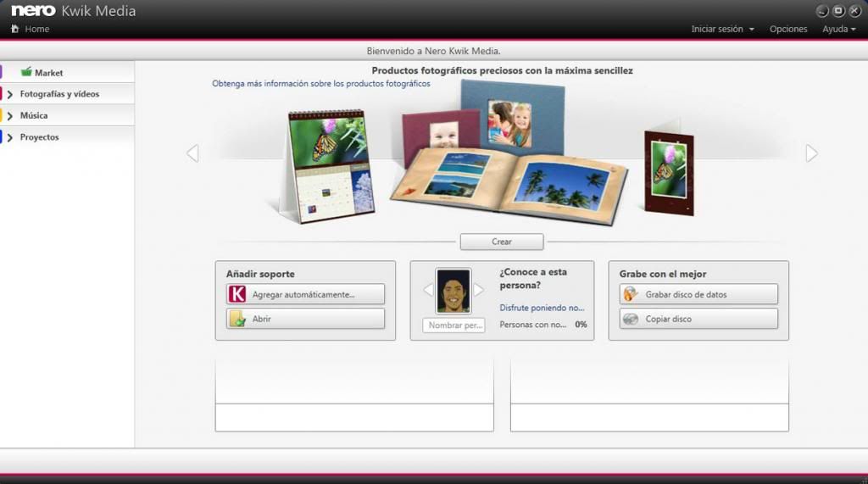868x484 pixels.
Task: Open Iniciar sesión dropdown
Action: pyautogui.click(x=722, y=29)
